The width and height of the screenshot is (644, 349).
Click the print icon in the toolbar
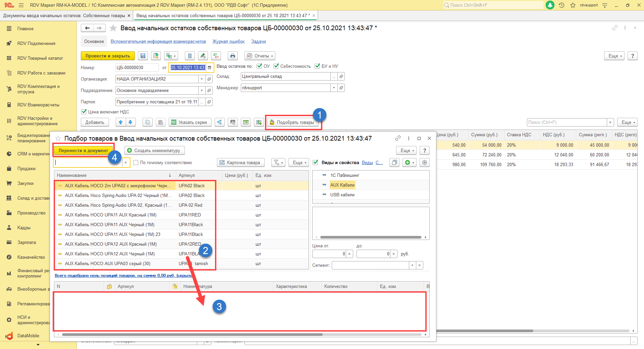[233, 56]
